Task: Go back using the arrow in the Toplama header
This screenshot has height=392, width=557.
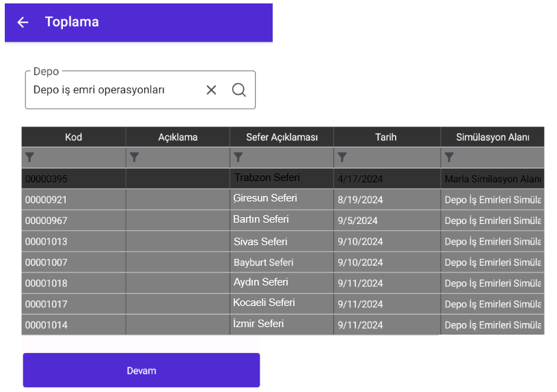Action: click(23, 23)
